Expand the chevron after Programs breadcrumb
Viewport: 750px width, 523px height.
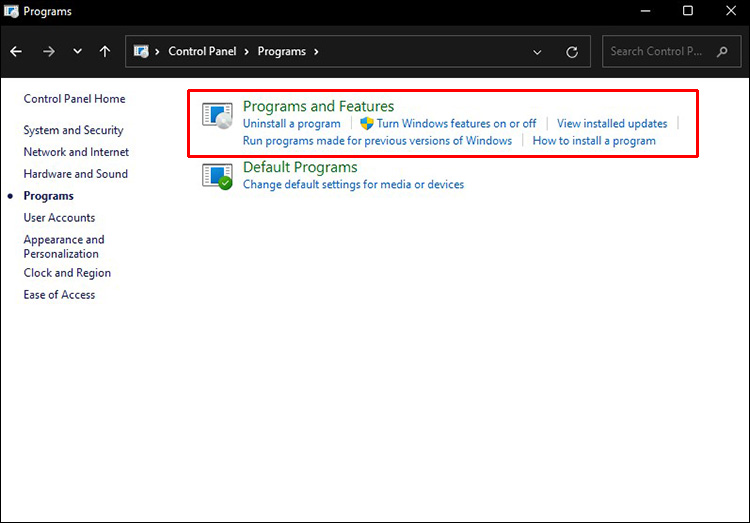pos(316,52)
